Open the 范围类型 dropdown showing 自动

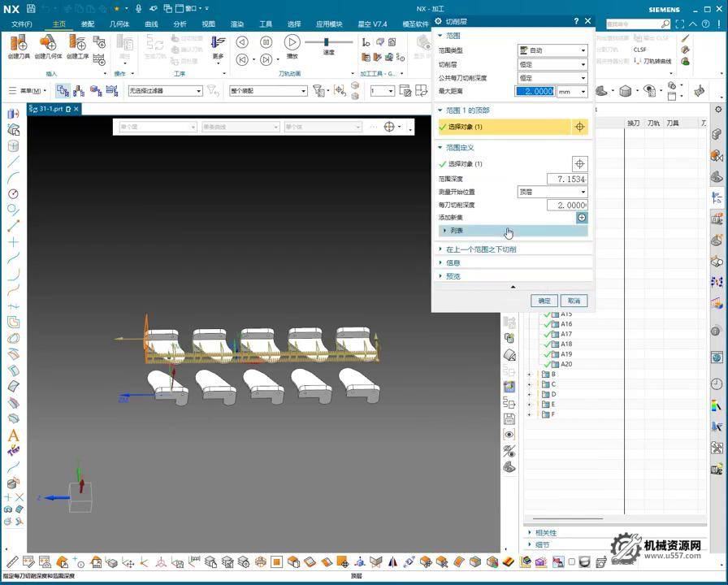[552, 50]
